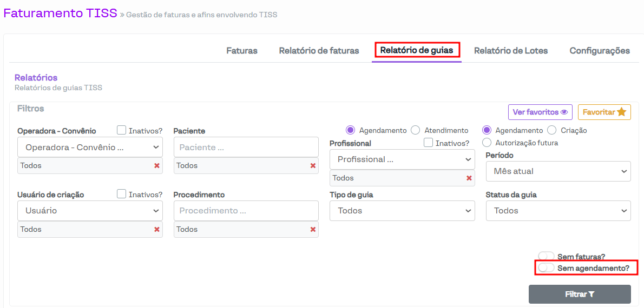The height and width of the screenshot is (308, 644).
Task: Remove the Todos tag under Procedimento
Action: pyautogui.click(x=313, y=230)
